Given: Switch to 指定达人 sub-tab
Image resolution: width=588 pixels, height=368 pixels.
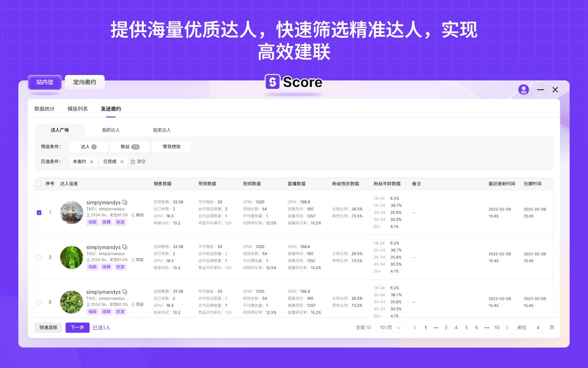Looking at the screenshot, I should [162, 130].
